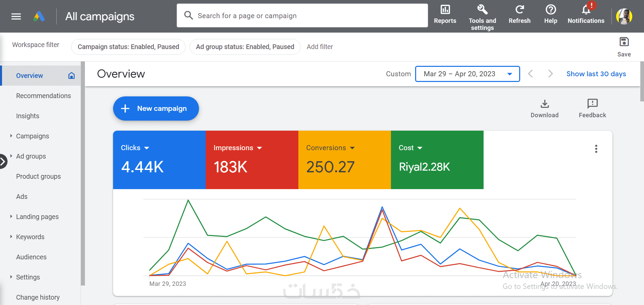The width and height of the screenshot is (644, 305).
Task: Open the Insights page
Action: click(28, 116)
